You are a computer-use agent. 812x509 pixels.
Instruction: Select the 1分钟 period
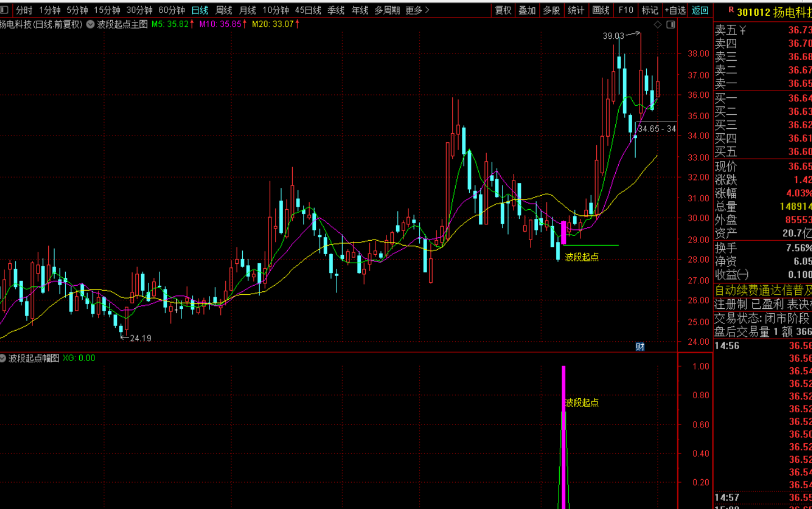pyautogui.click(x=49, y=10)
